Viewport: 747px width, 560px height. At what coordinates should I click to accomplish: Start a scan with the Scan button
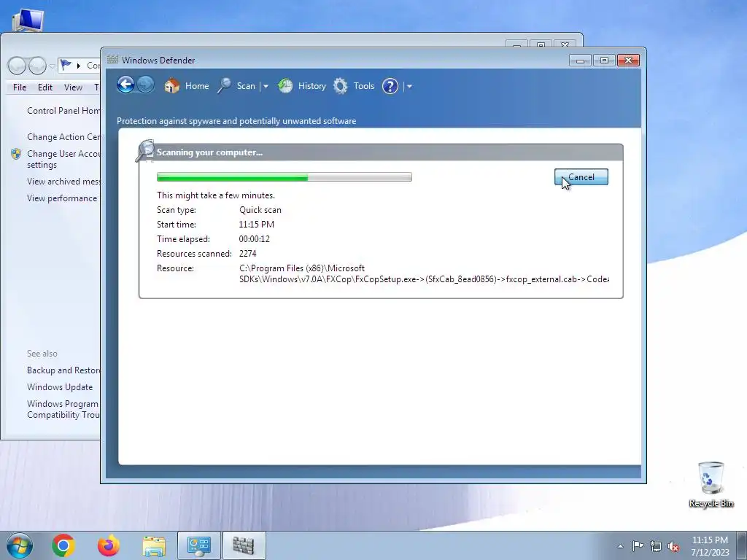[237, 86]
